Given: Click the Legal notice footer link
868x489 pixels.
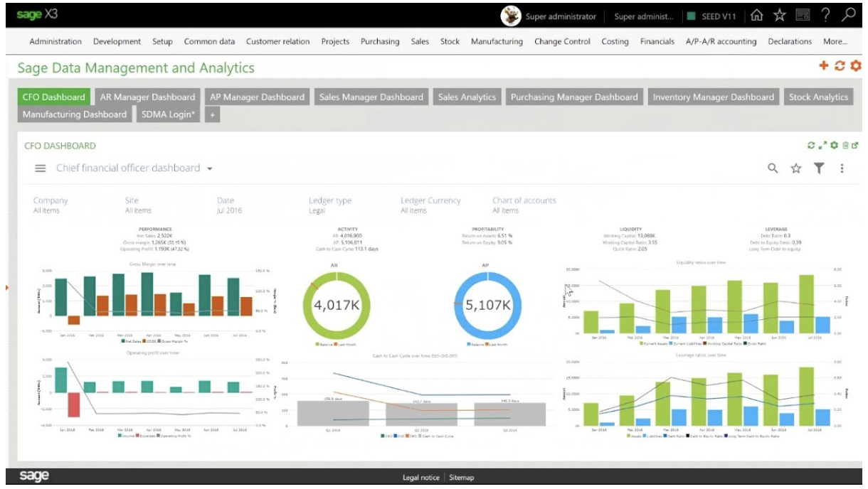Looking at the screenshot, I should (x=421, y=478).
